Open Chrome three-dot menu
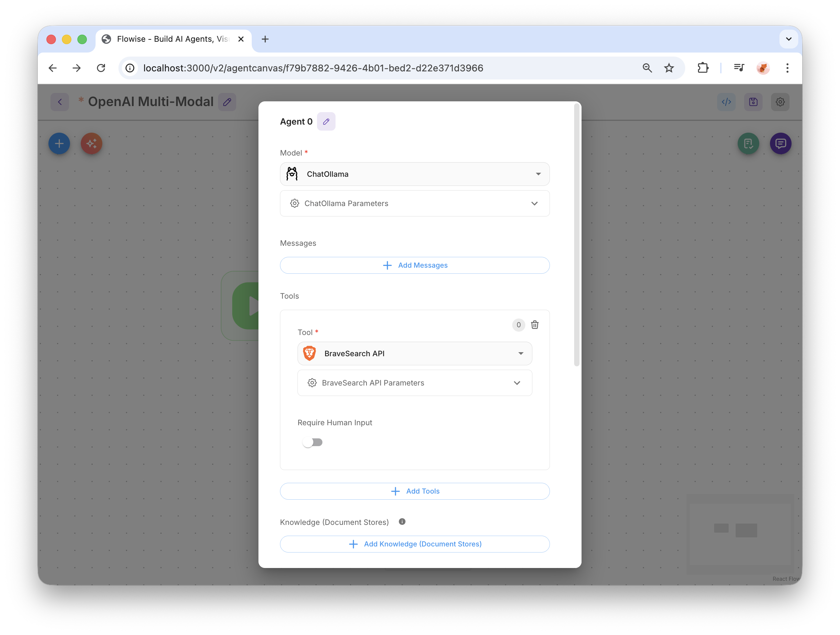This screenshot has height=635, width=840. click(787, 68)
